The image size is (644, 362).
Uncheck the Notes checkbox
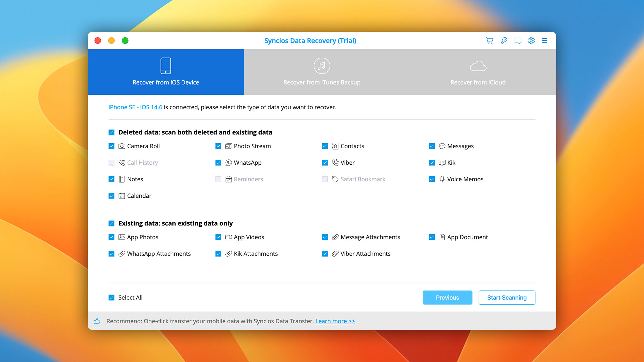pos(112,179)
